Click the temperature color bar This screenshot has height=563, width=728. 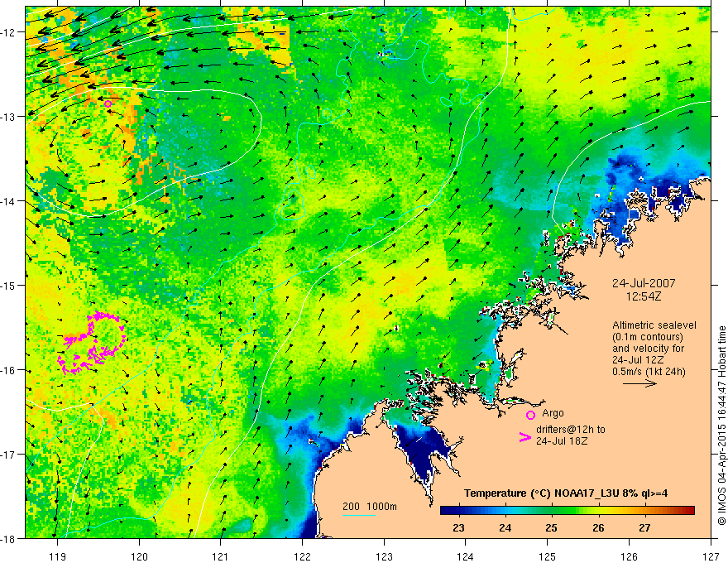[x=568, y=511]
